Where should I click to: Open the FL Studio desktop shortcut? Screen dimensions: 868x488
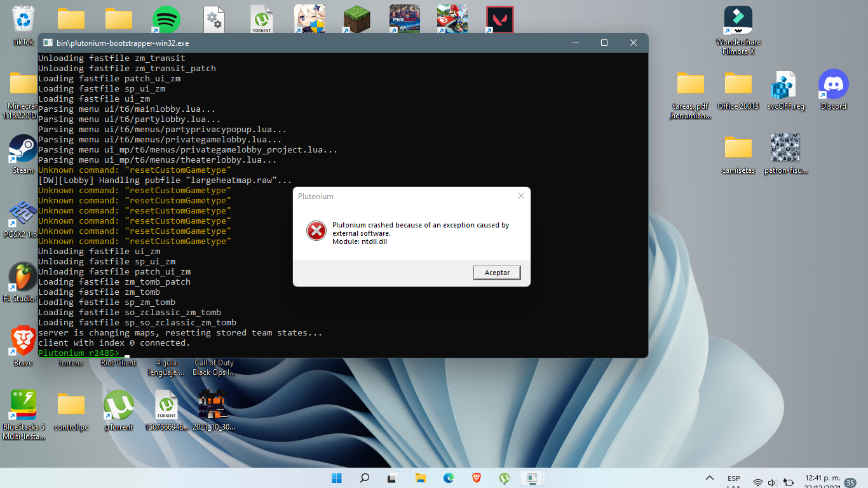[x=21, y=282]
